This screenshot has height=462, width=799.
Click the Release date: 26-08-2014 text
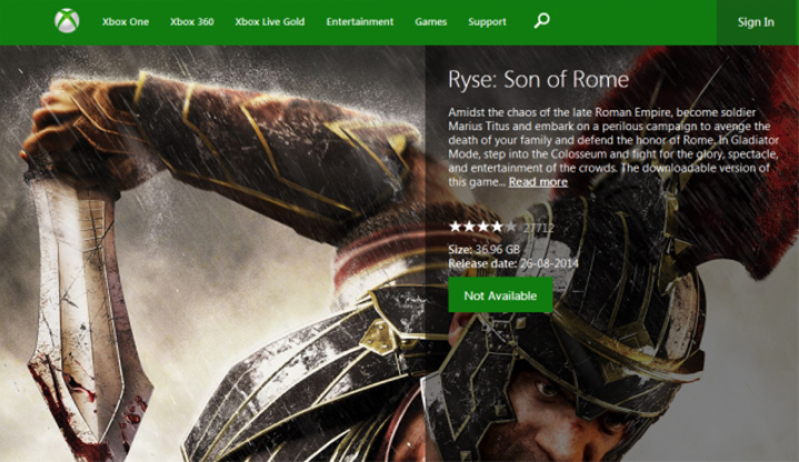click(513, 263)
